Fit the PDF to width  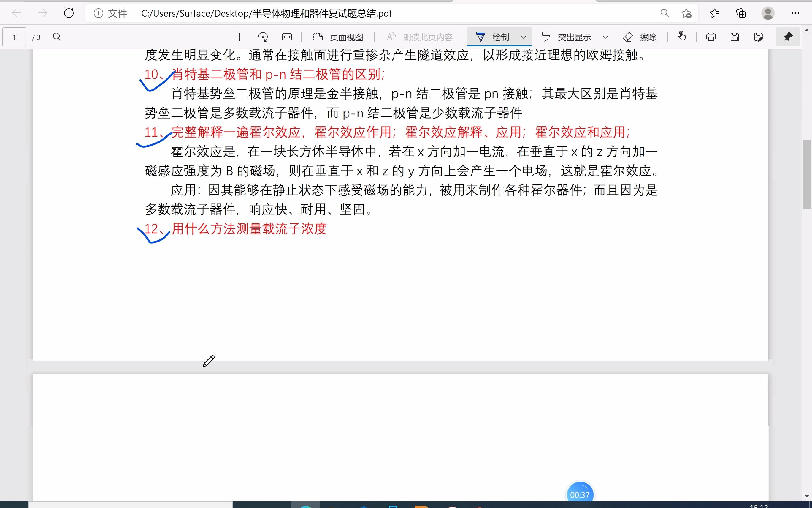287,37
